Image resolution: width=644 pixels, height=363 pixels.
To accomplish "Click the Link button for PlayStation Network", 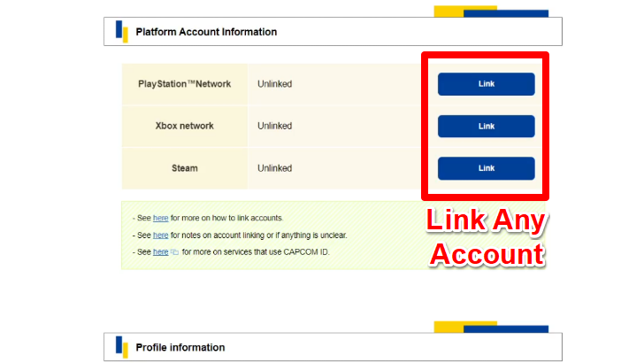I will click(486, 84).
